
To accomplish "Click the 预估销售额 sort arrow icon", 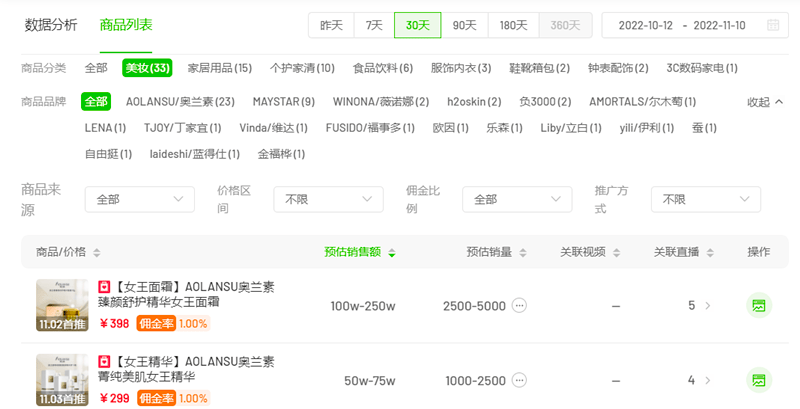I will coord(391,253).
